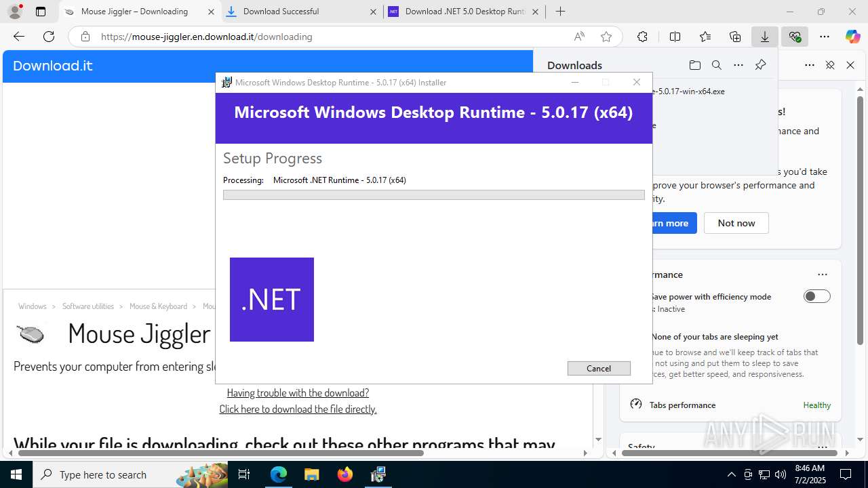This screenshot has height=488, width=868.
Task: Open the Favorites list
Action: 705,37
